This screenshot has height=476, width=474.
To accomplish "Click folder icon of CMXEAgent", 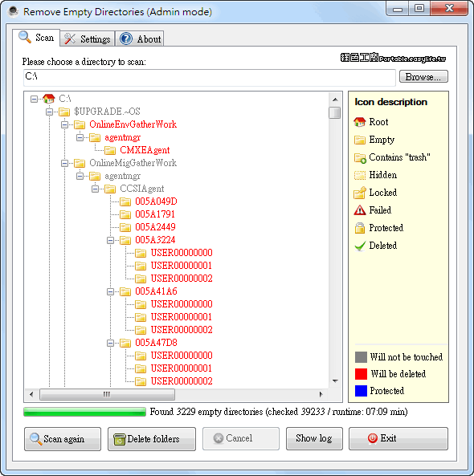I will coord(110,150).
